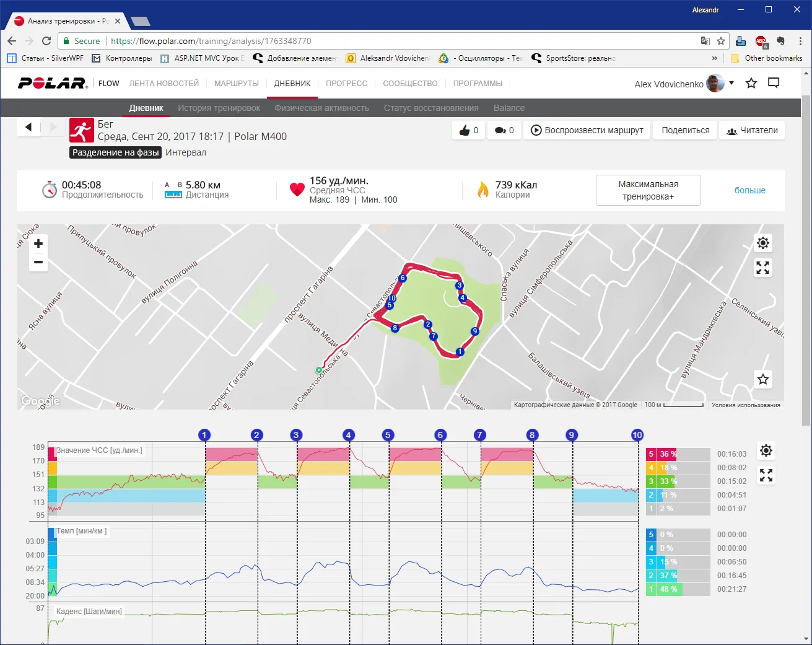Show hidden bookmarks with the chevron

point(715,58)
